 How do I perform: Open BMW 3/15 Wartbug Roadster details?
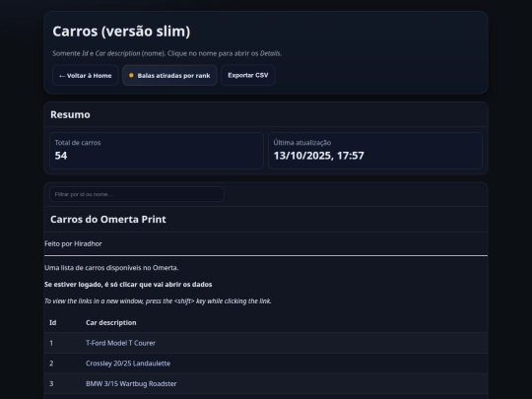pos(131,384)
